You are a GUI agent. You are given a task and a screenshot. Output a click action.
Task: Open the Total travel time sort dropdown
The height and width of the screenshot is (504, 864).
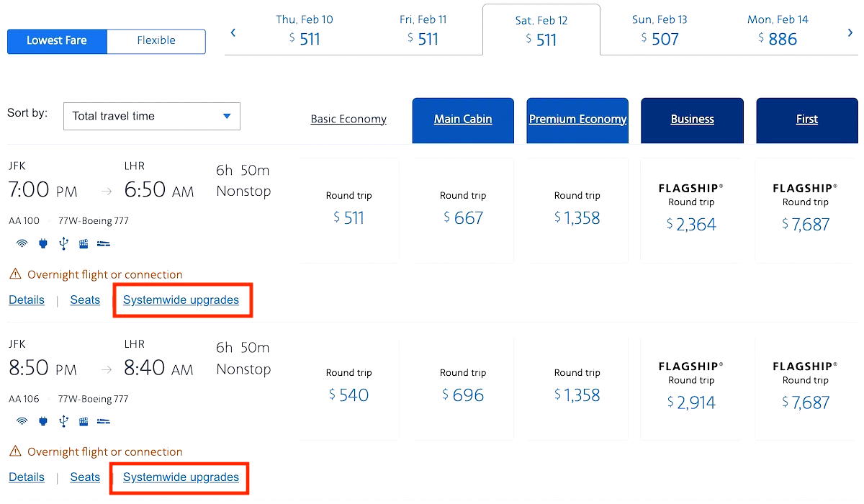pos(151,116)
